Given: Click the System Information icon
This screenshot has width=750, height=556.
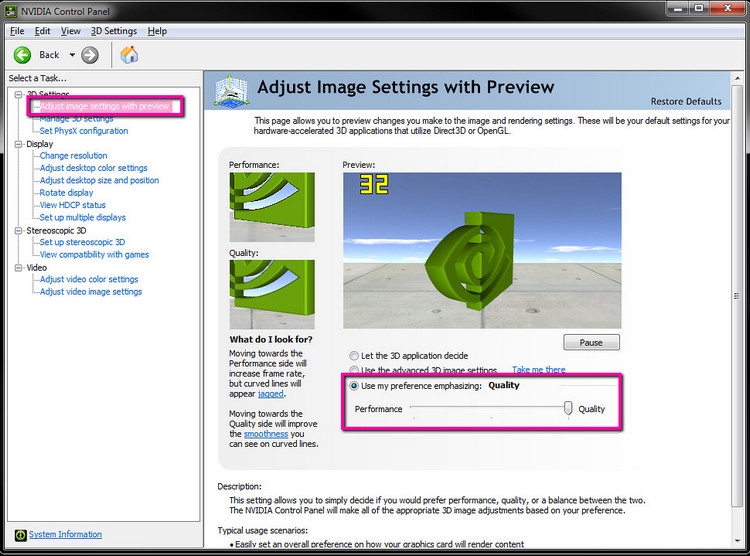Looking at the screenshot, I should (x=20, y=535).
